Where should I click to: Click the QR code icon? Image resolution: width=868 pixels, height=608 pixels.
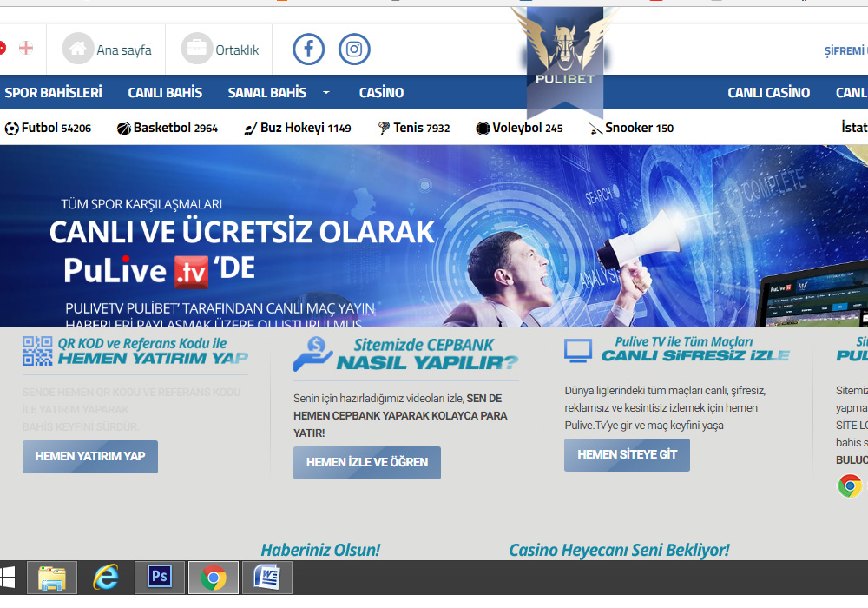point(37,351)
